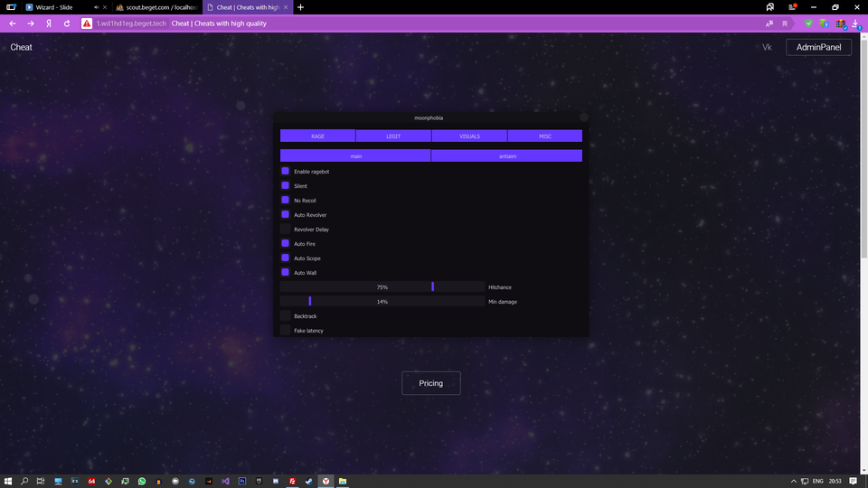Switch to the scout.beget.com browser tab
The width and height of the screenshot is (868, 488).
click(x=154, y=7)
